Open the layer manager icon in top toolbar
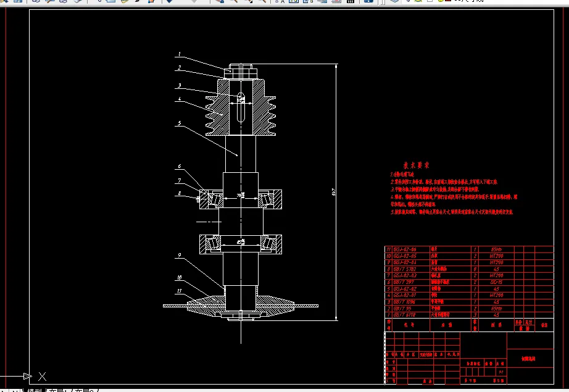This screenshot has height=392, width=569. pyautogui.click(x=395, y=2)
